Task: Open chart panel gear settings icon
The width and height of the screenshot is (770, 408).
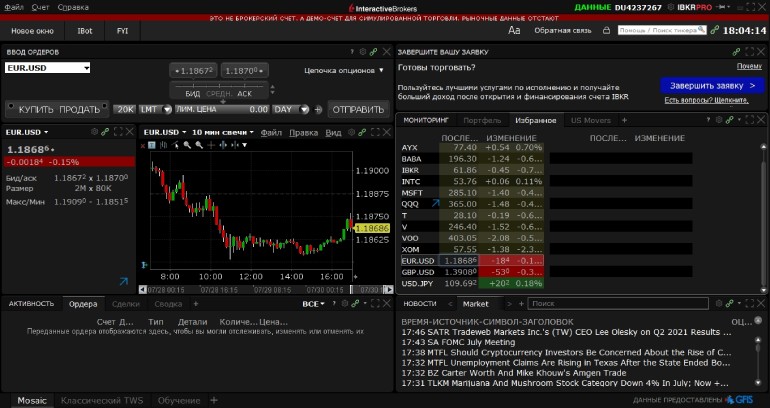Action: (351, 132)
